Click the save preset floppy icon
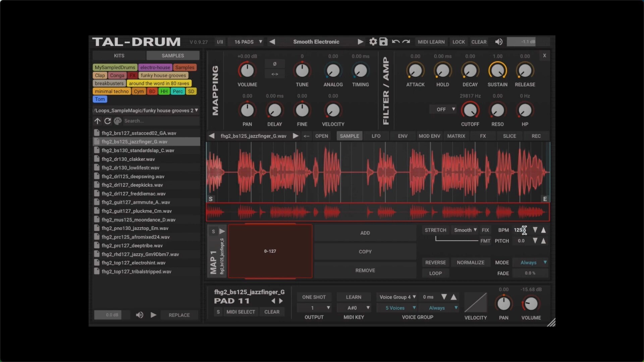644x362 pixels. click(383, 42)
